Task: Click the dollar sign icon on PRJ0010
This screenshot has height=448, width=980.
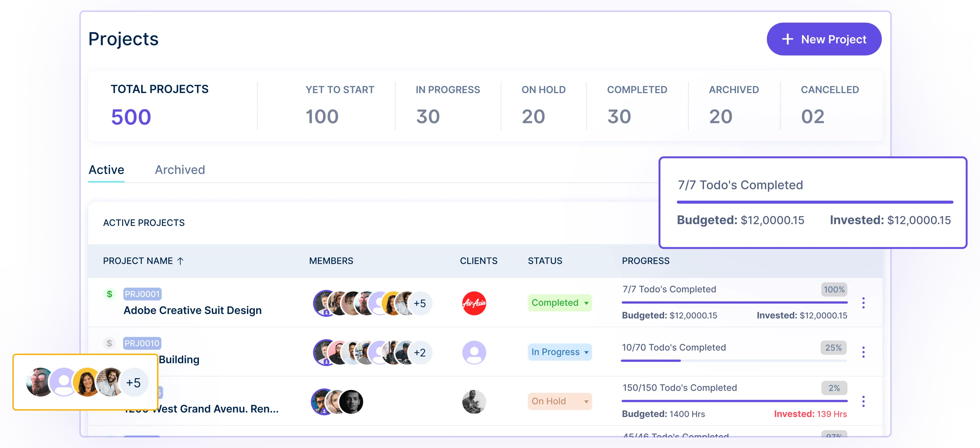Action: (109, 343)
